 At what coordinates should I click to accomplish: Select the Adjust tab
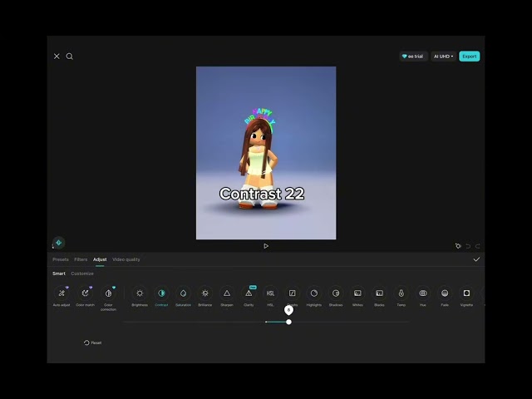pos(100,259)
